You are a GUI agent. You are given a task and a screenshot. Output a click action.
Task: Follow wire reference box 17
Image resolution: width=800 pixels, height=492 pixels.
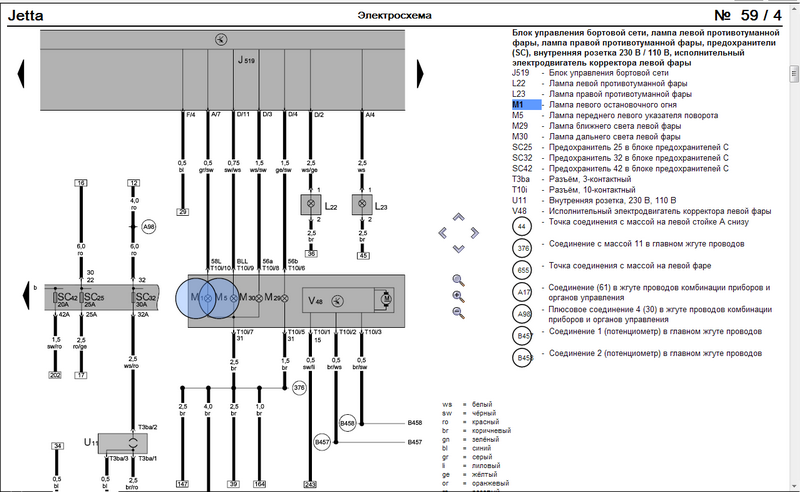81,375
